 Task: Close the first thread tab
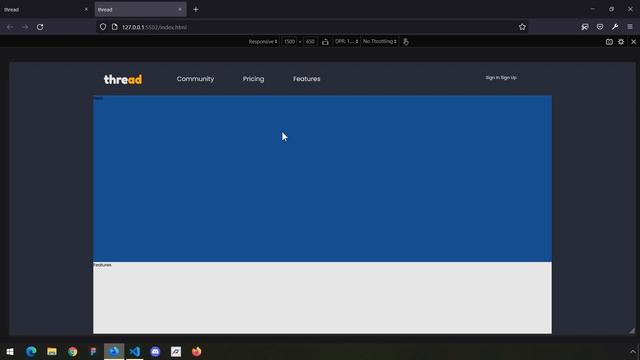click(x=86, y=9)
